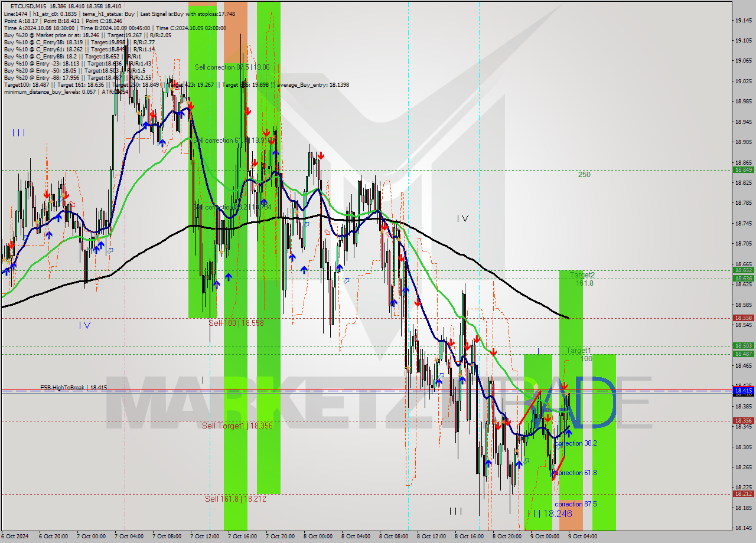Click the red 18.212 price tag
756x543 pixels.
pyautogui.click(x=743, y=493)
